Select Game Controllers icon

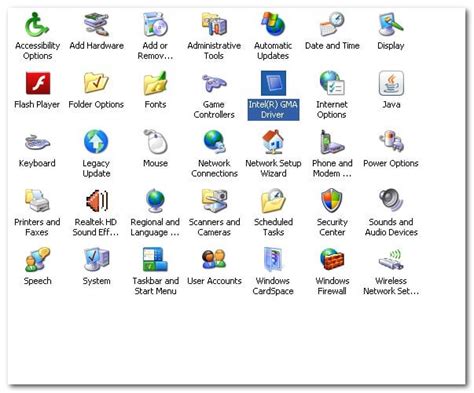(214, 83)
